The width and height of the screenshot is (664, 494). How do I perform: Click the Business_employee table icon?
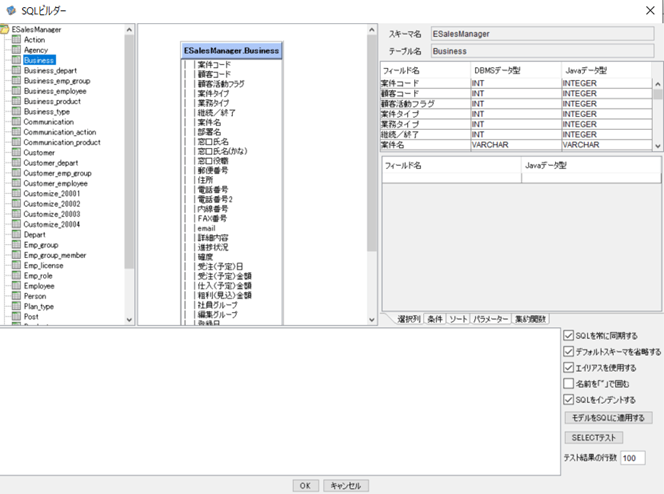pyautogui.click(x=17, y=91)
